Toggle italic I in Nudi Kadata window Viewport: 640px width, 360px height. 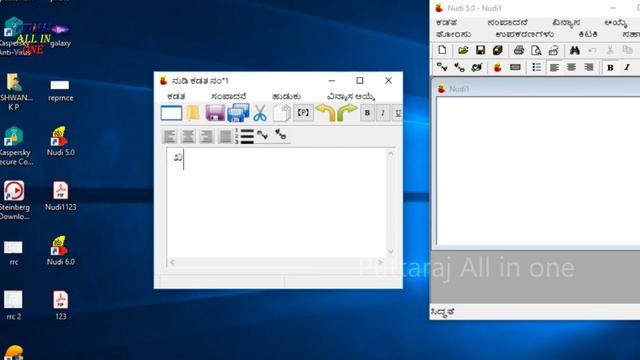382,113
